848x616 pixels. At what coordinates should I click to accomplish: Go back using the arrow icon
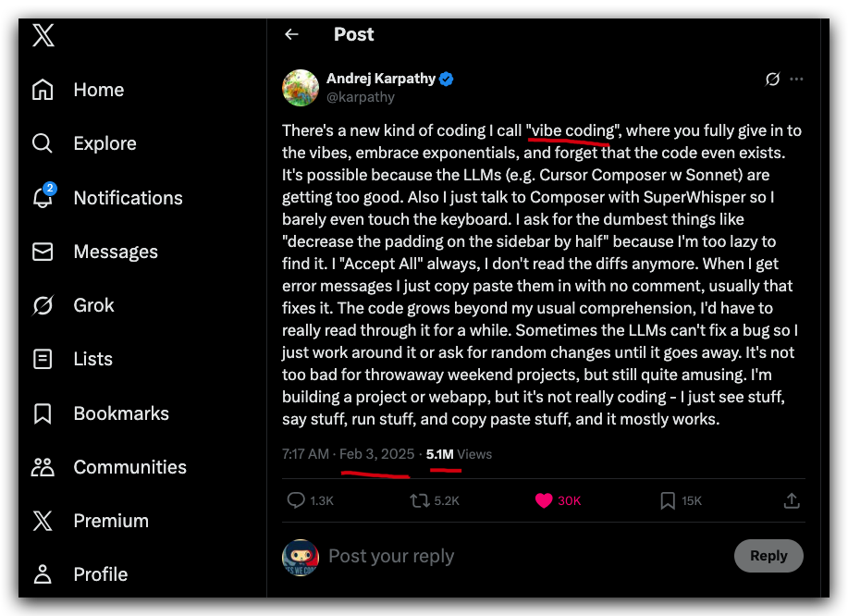[x=291, y=34]
